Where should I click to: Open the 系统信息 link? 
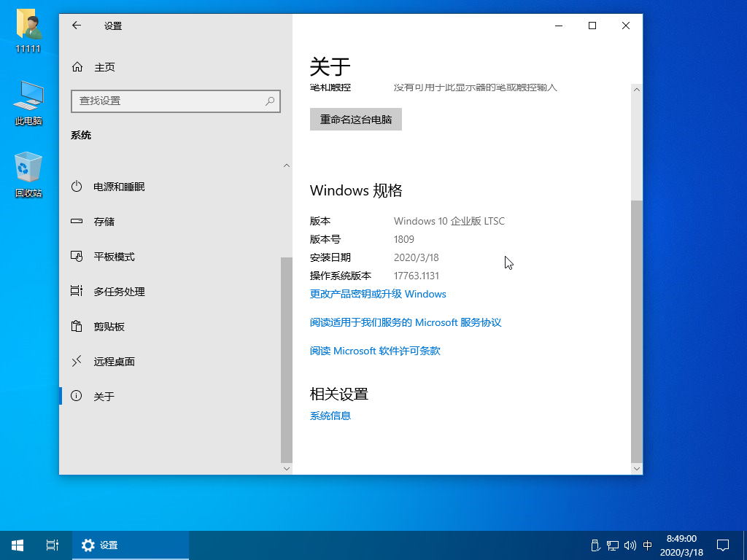coord(330,416)
